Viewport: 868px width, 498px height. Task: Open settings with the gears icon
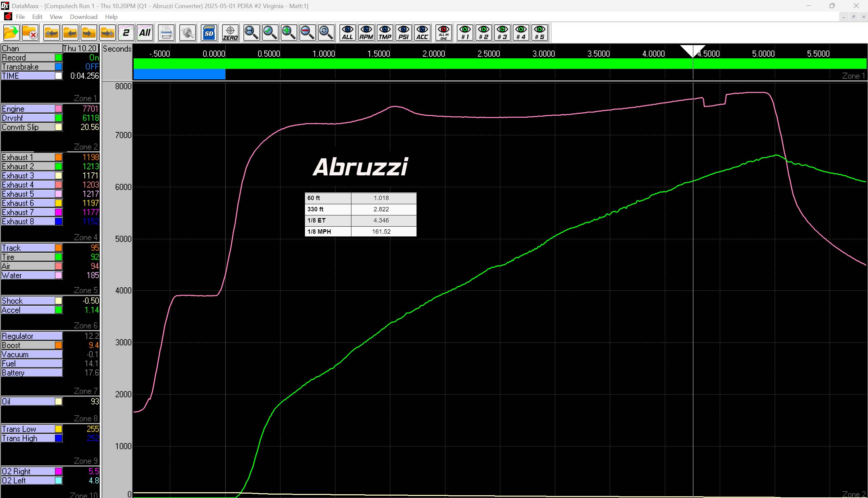coord(188,33)
